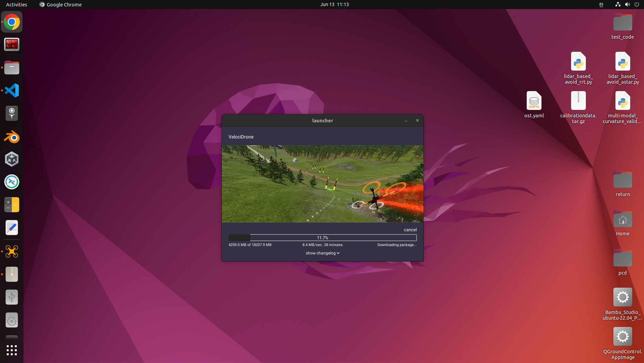Open volume icon in system tray

[x=627, y=4]
